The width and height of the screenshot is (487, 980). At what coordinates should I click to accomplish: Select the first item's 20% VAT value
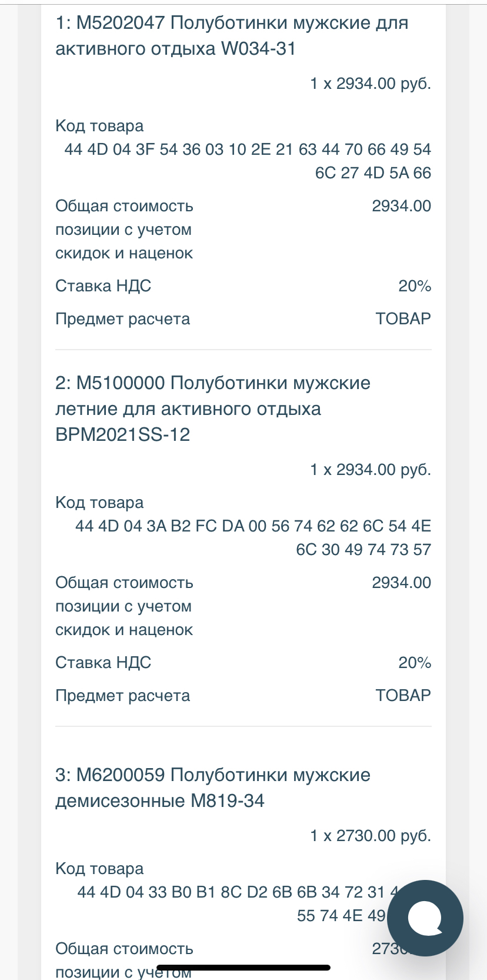point(415,286)
